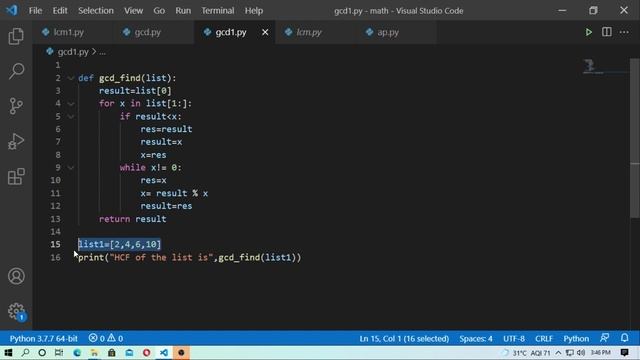640x360 pixels.
Task: Open the Source Control view
Action: (16, 106)
